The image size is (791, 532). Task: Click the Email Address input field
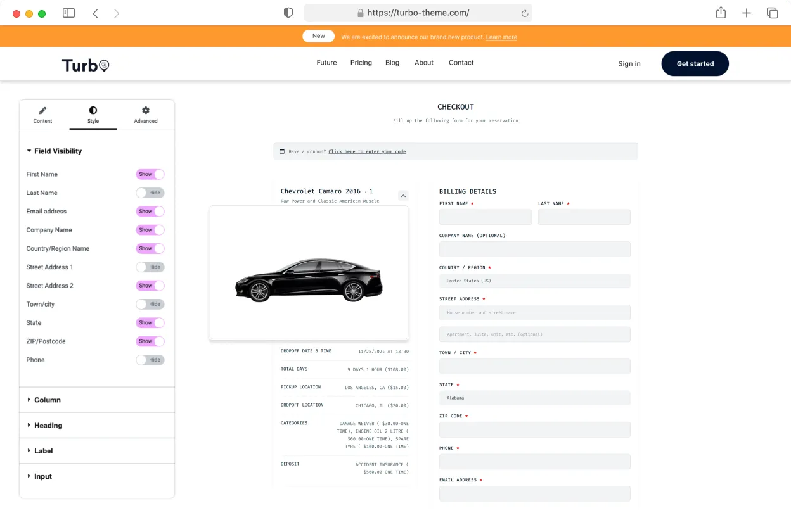point(535,493)
